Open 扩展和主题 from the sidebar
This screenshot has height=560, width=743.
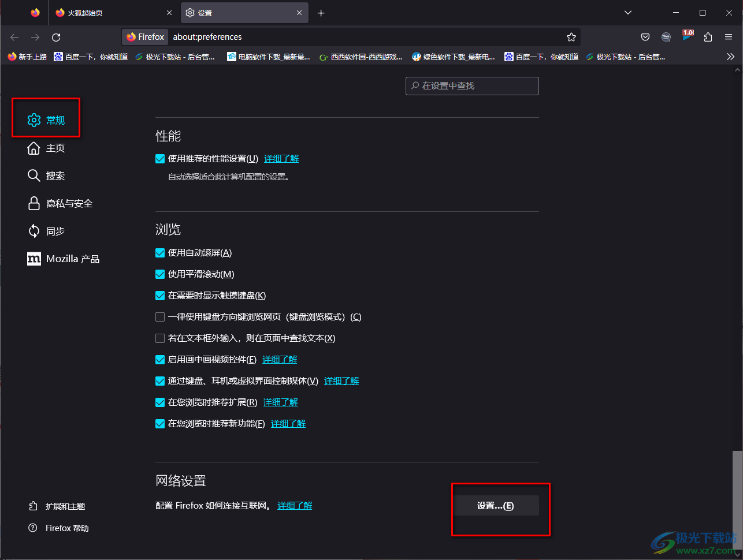point(58,506)
